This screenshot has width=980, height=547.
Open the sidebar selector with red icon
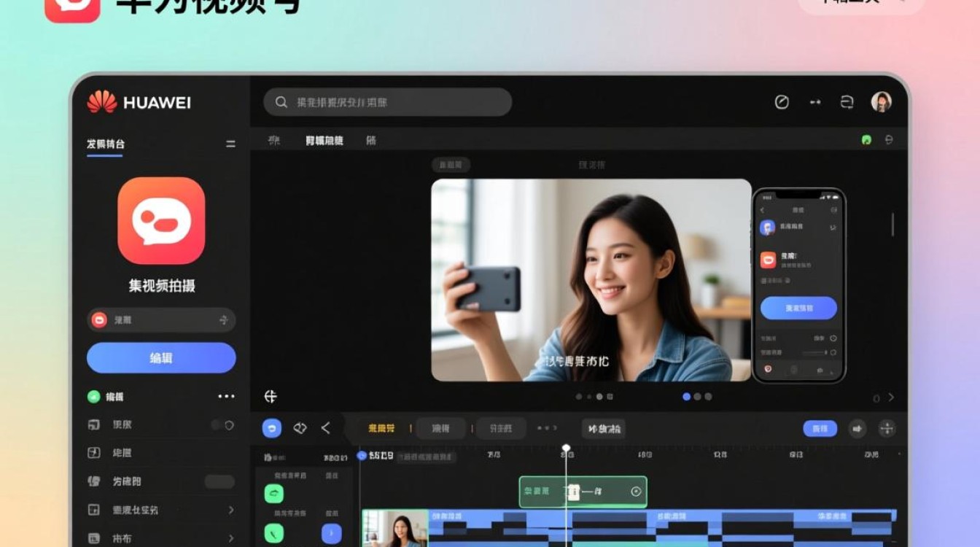161,319
